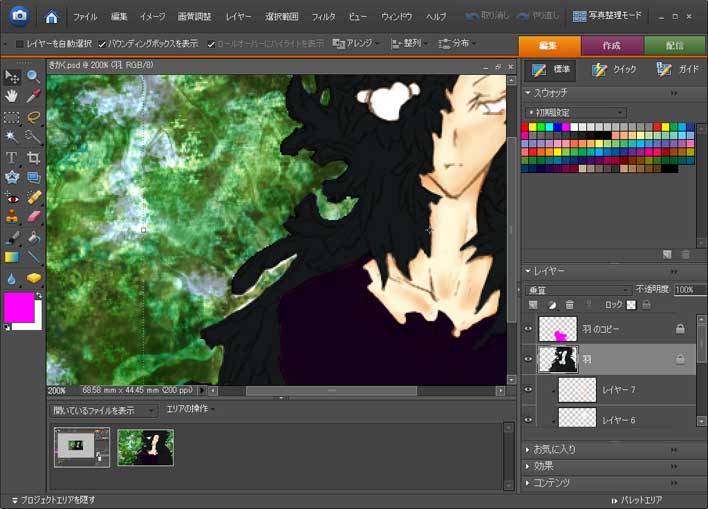Click the クイック edit mode button
The width and height of the screenshot is (708, 509).
coord(615,70)
